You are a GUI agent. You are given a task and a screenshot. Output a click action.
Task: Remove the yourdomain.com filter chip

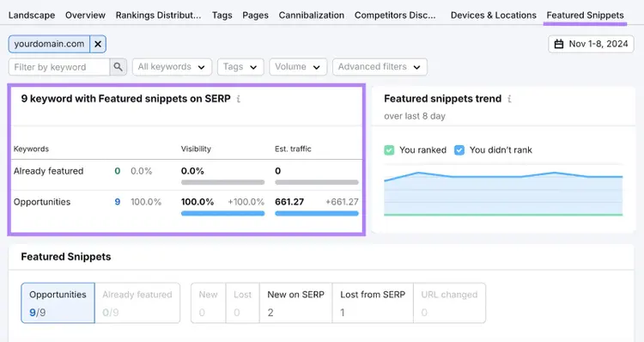pos(98,44)
